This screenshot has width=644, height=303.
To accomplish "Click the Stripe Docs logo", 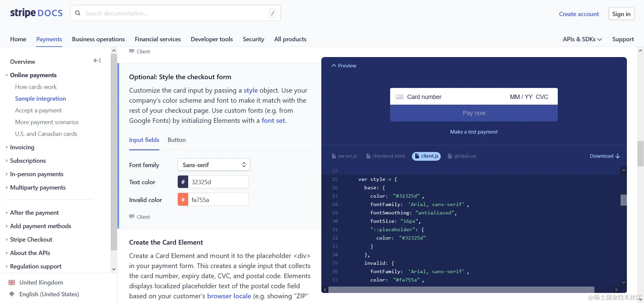I will click(x=36, y=13).
